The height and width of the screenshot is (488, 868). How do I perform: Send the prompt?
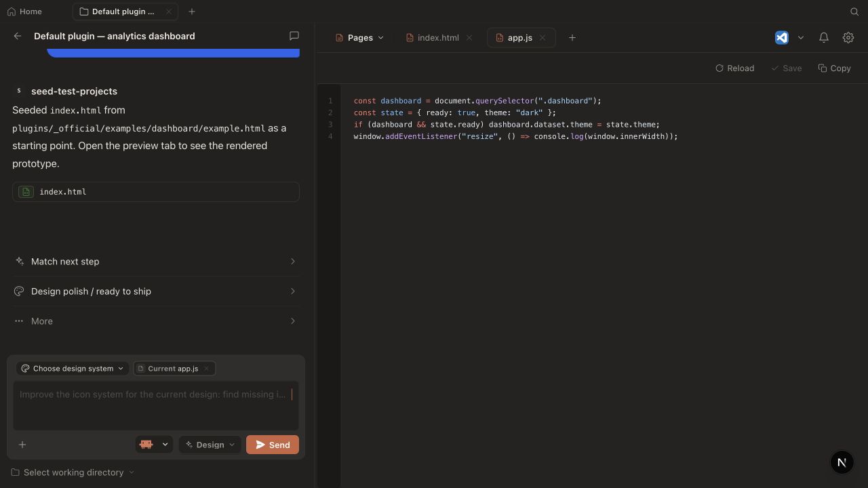(273, 445)
